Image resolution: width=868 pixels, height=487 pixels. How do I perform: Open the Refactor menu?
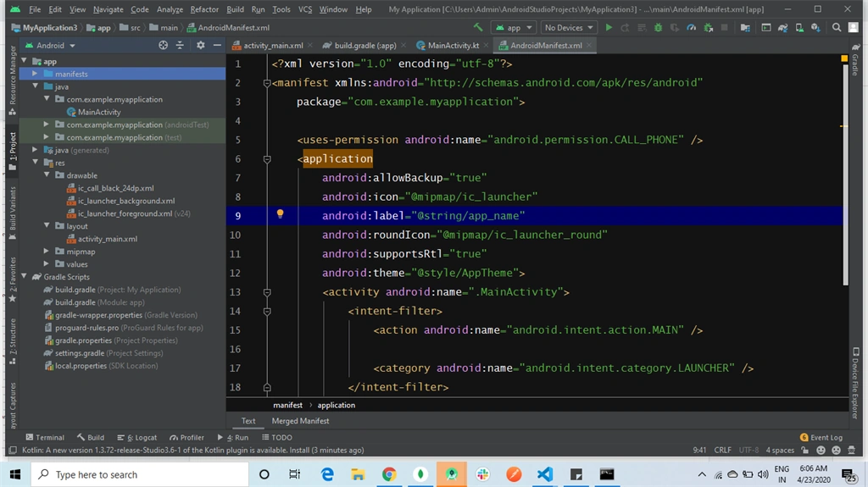204,9
